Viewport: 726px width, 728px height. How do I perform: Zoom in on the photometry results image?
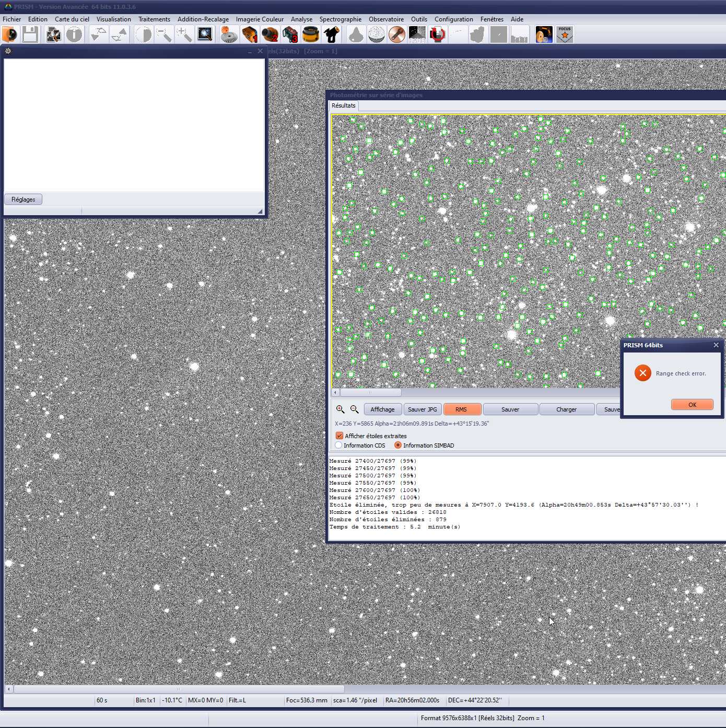(x=341, y=409)
